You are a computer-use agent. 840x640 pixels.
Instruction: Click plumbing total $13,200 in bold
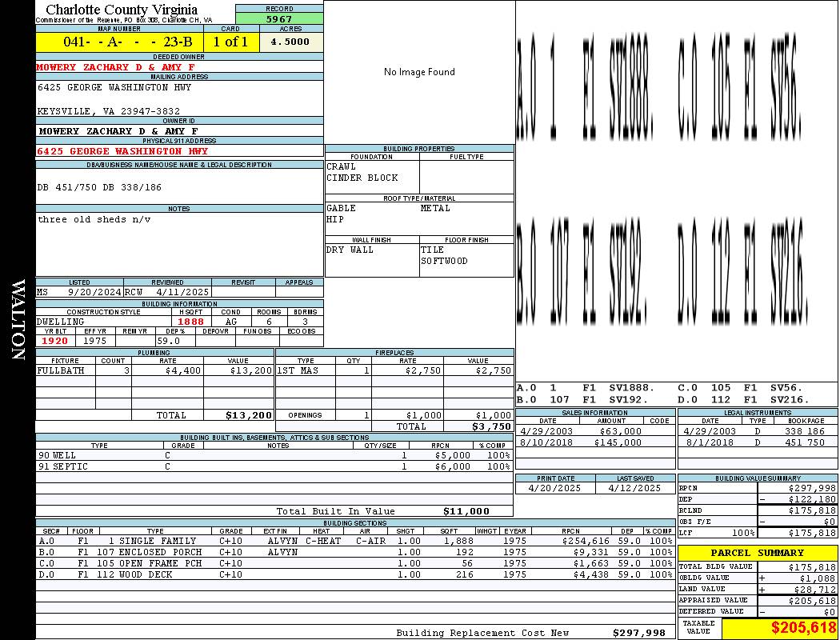(249, 415)
